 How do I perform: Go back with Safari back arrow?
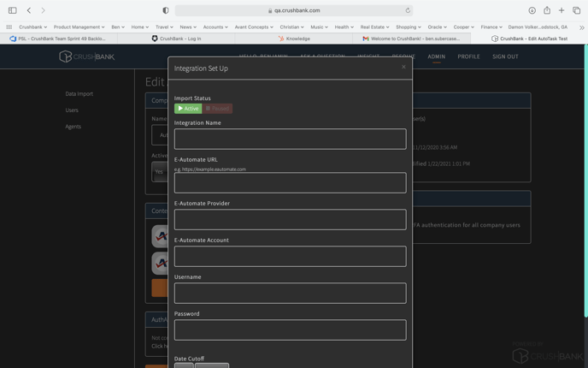click(29, 10)
